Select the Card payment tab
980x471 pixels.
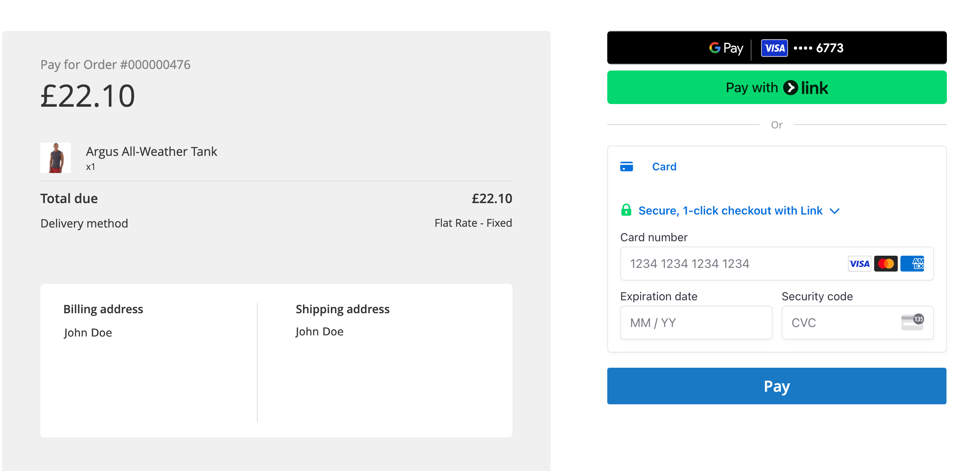click(664, 167)
